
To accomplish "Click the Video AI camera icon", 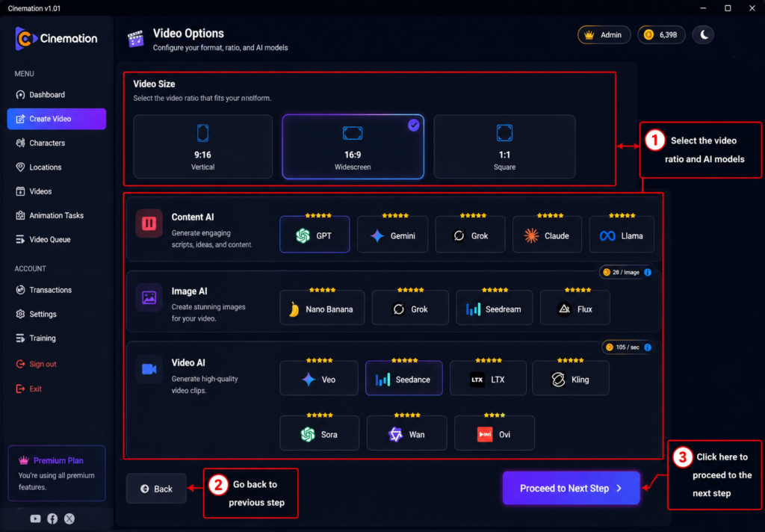I will (149, 369).
